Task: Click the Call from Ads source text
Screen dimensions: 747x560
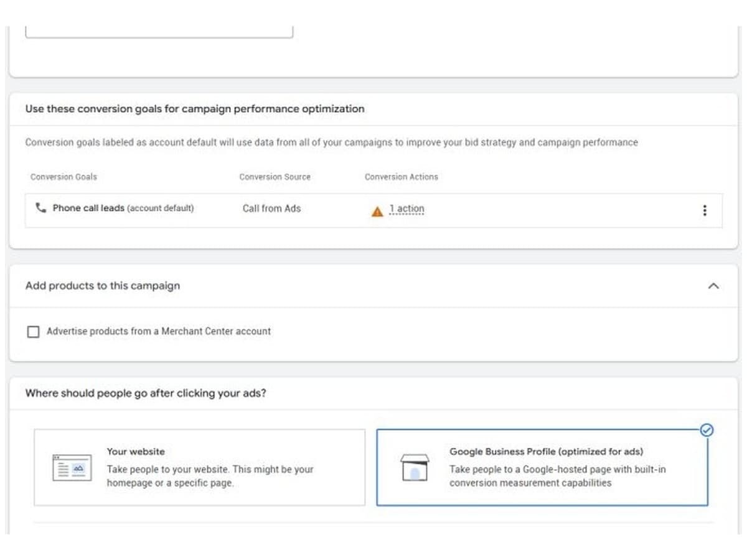Action: click(271, 208)
